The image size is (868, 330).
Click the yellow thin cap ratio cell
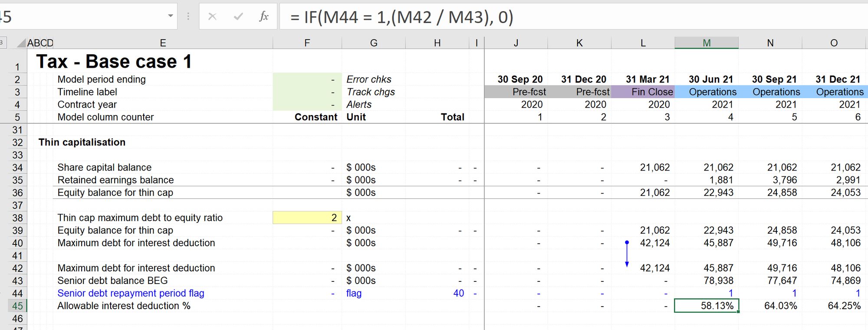[307, 218]
